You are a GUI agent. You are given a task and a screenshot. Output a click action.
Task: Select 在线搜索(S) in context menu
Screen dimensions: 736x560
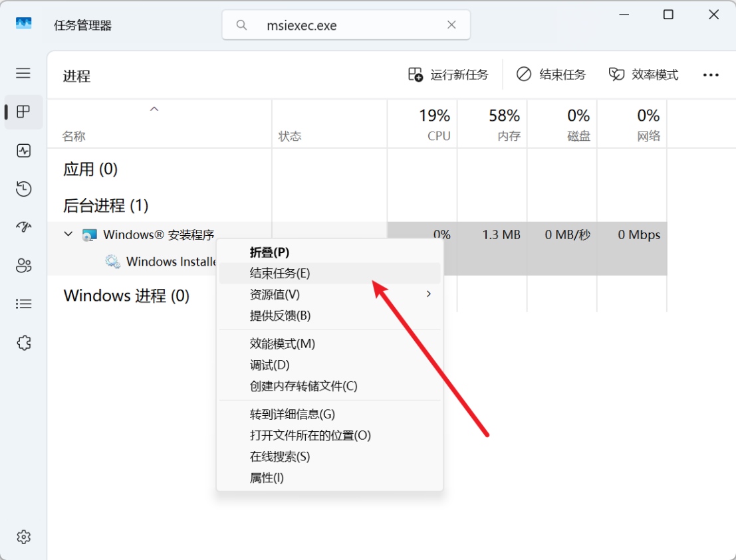pos(330,456)
